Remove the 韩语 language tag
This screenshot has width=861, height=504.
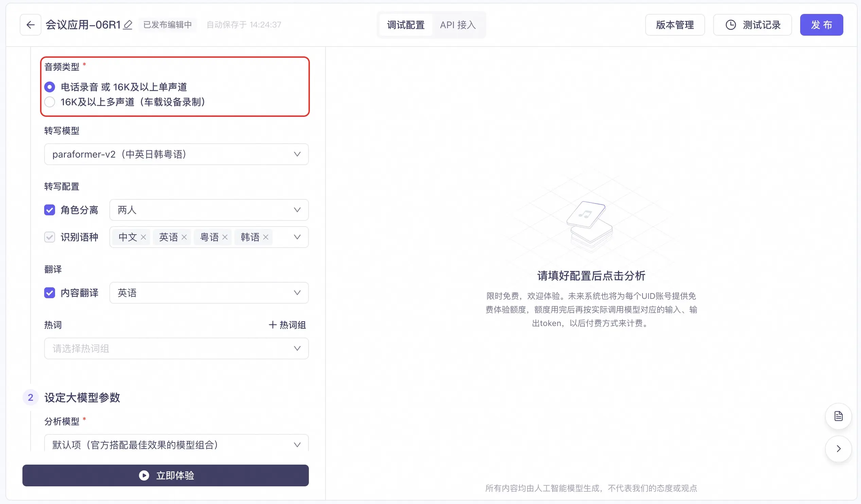click(265, 237)
